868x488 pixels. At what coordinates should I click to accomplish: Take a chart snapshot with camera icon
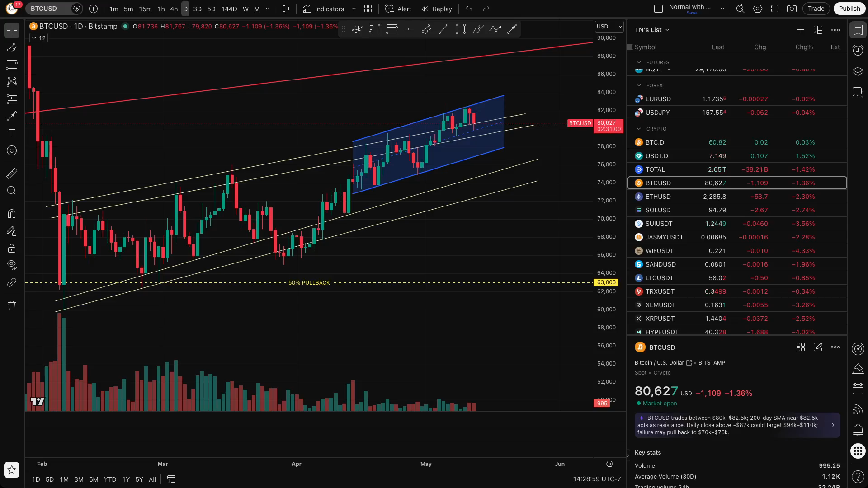[792, 9]
